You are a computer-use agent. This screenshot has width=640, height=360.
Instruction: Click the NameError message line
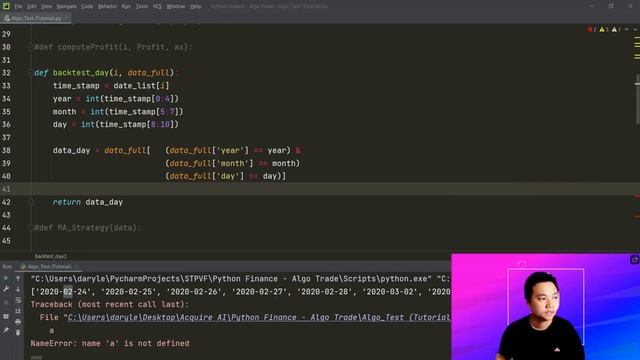click(x=110, y=344)
